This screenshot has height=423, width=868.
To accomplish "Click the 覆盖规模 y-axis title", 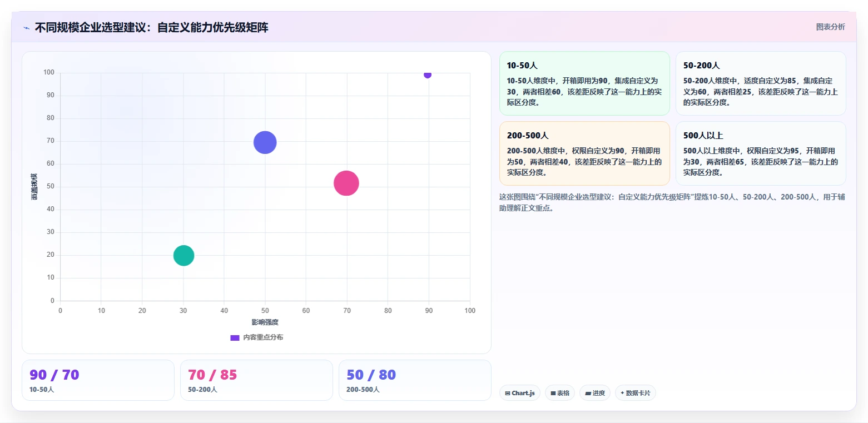I will [x=34, y=187].
